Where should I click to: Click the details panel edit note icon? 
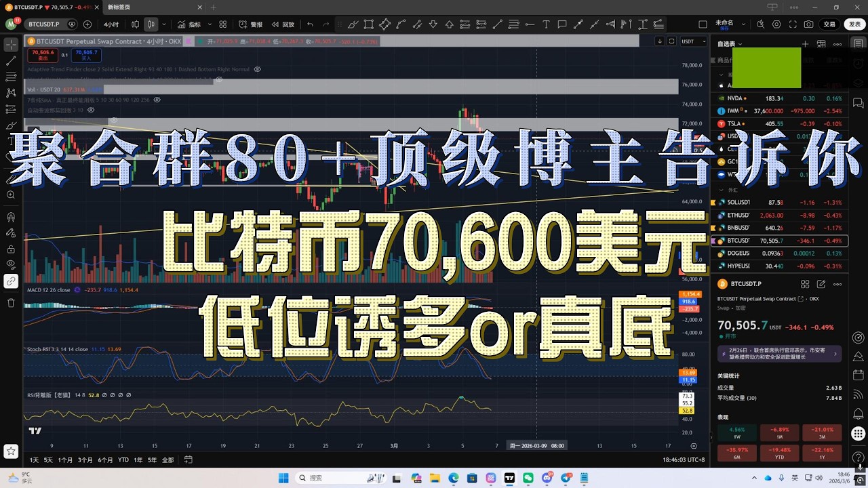[x=821, y=284]
